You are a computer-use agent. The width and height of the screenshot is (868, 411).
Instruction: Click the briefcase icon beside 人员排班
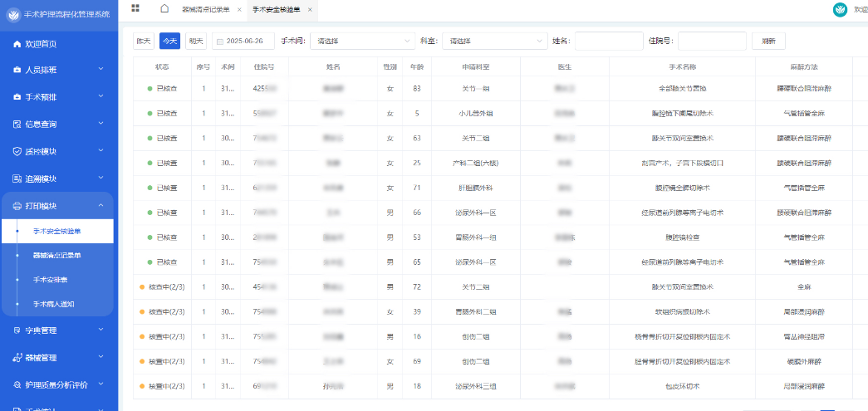[17, 70]
